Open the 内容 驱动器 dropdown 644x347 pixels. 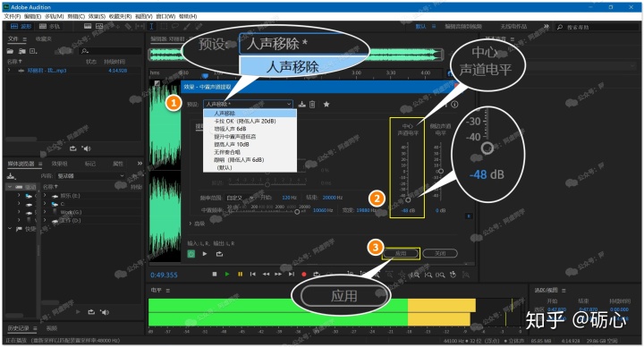[90, 176]
